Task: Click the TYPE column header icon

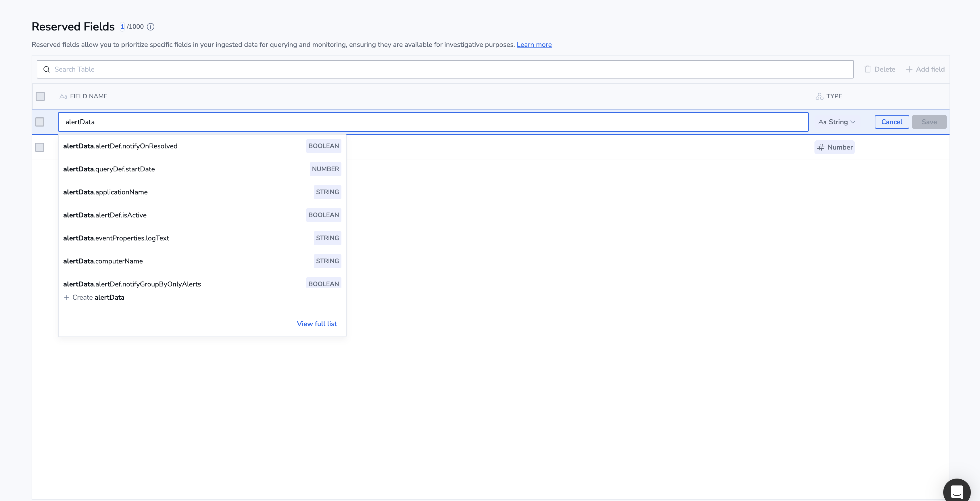Action: coord(819,96)
